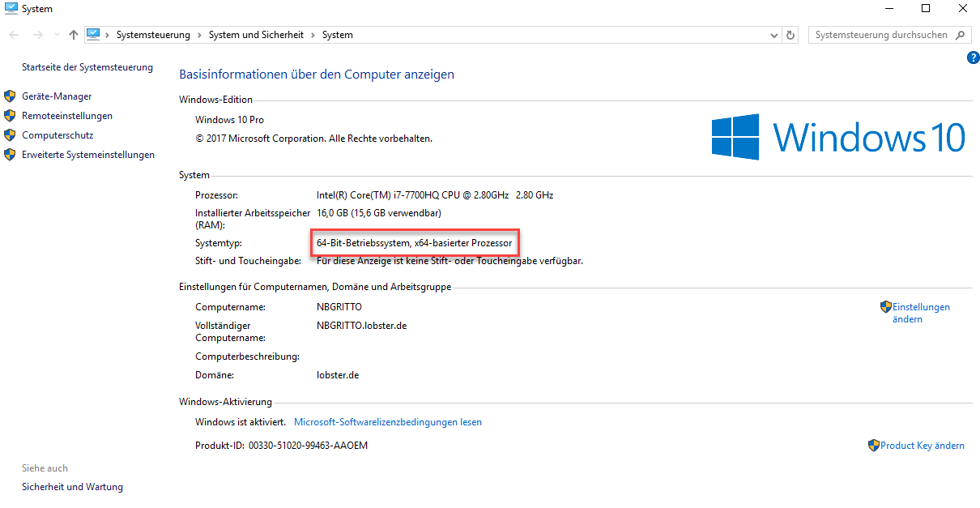
Task: Open Sicherheit und Wartung link
Action: click(x=72, y=487)
